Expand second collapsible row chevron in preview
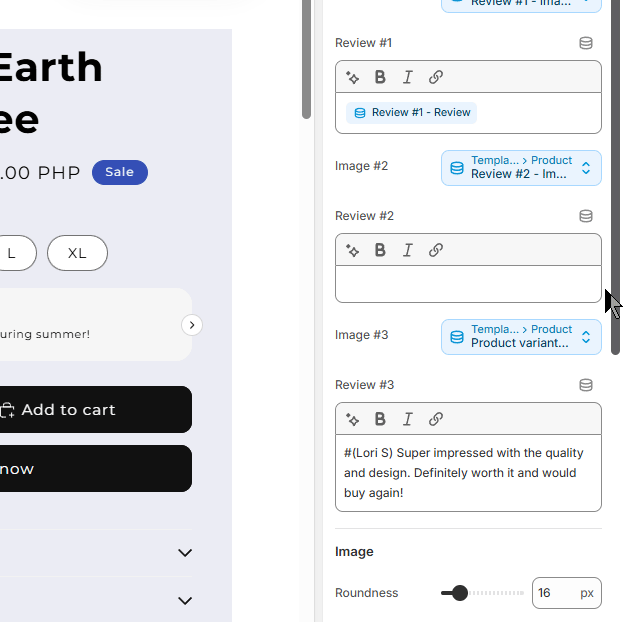 [185, 600]
